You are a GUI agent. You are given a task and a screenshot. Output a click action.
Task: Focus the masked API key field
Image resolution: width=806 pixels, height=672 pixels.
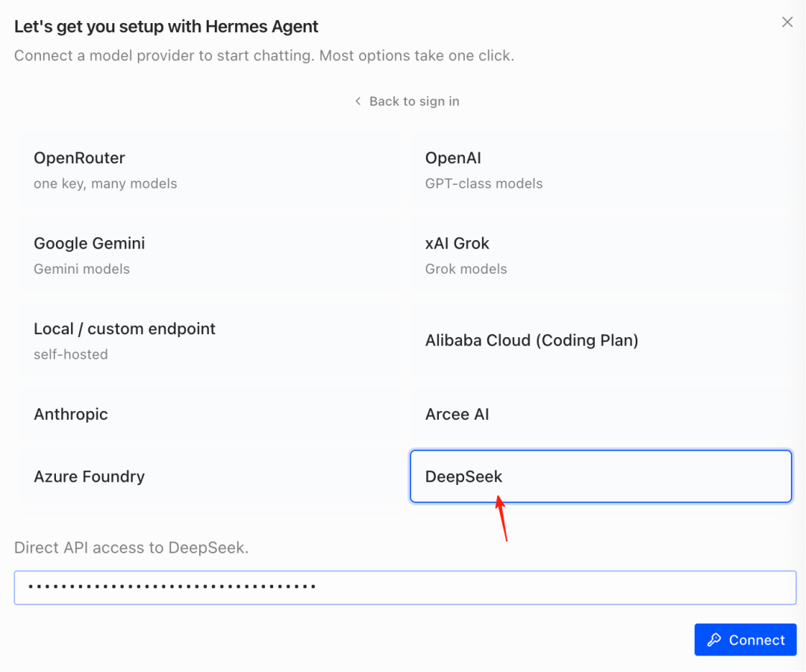click(x=405, y=587)
